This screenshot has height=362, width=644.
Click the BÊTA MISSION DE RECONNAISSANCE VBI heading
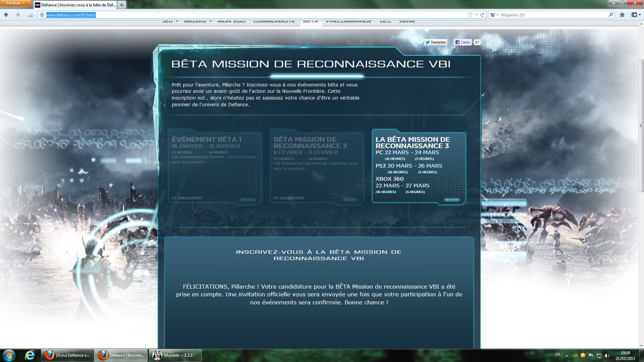pos(311,64)
